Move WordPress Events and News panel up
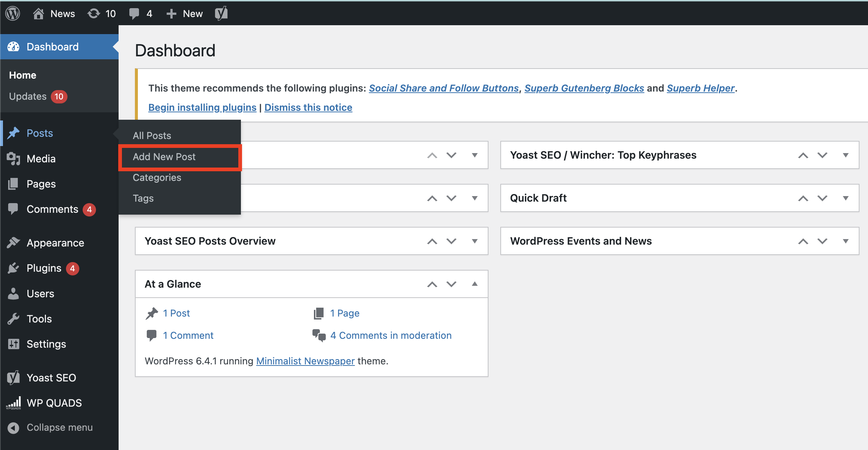 (803, 241)
